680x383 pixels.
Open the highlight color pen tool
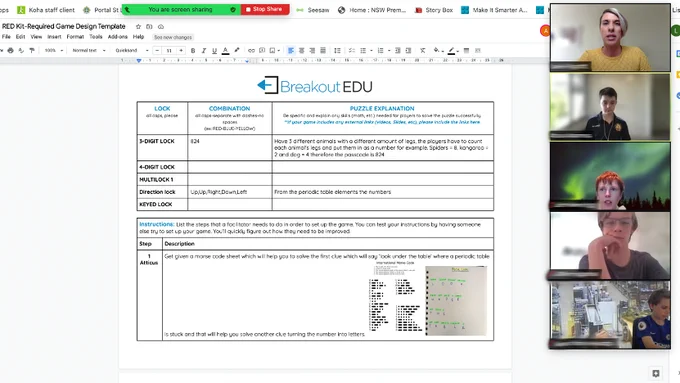237,50
